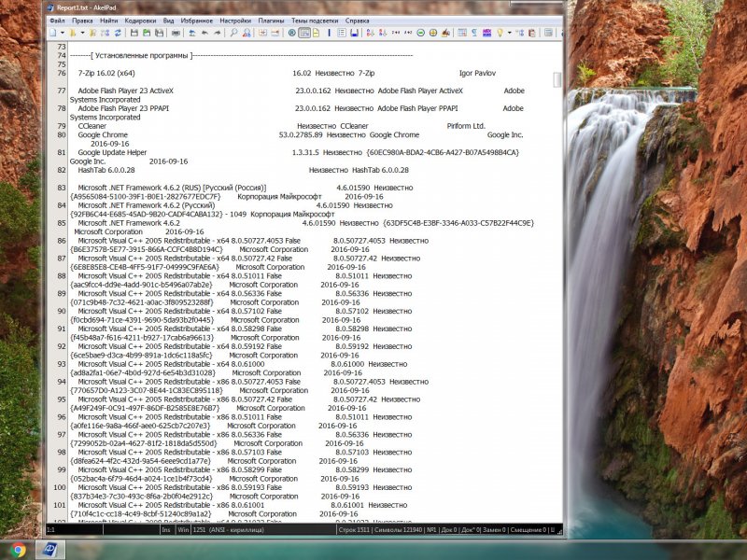Viewport: 747px width, 560px height.
Task: Click the 'Google Update Helper' text on line 81
Action: click(x=112, y=152)
